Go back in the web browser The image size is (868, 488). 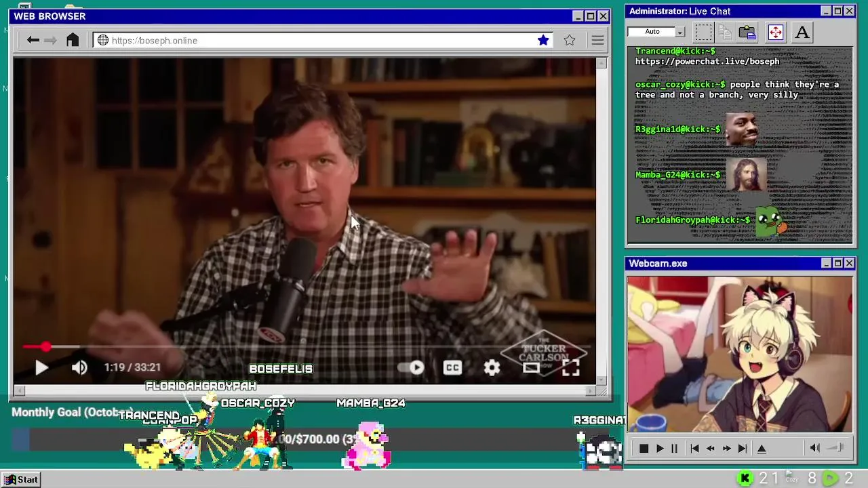pyautogui.click(x=33, y=41)
